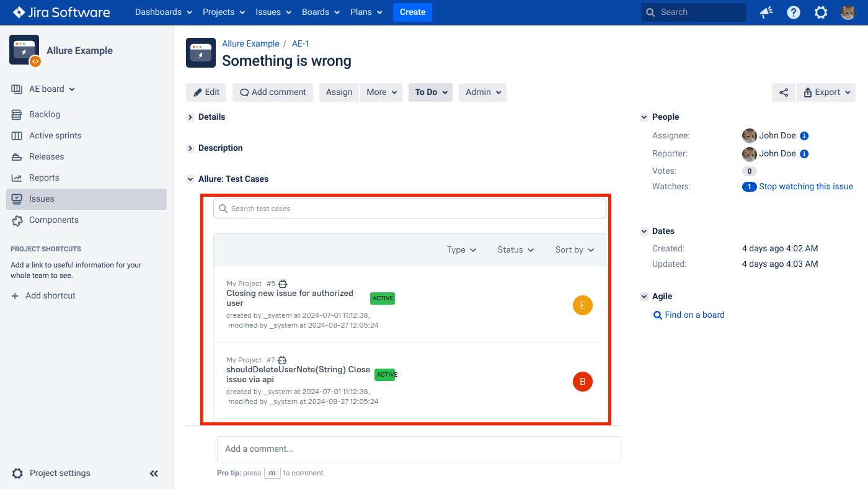Screen dimensions: 868x489
Task: Open the user profile avatar menu
Action: pyautogui.click(x=848, y=12)
